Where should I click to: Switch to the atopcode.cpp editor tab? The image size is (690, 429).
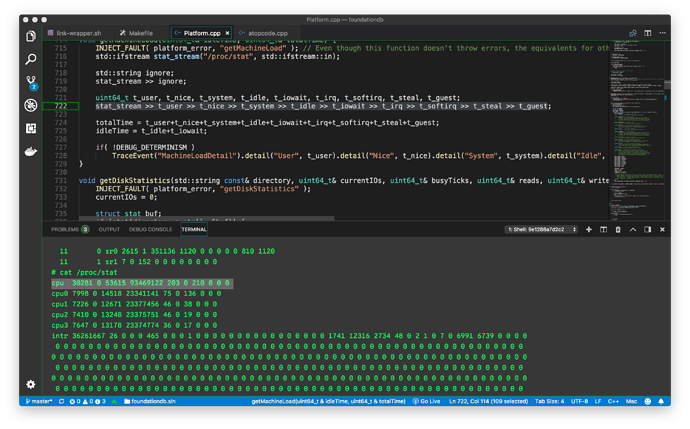coord(262,33)
